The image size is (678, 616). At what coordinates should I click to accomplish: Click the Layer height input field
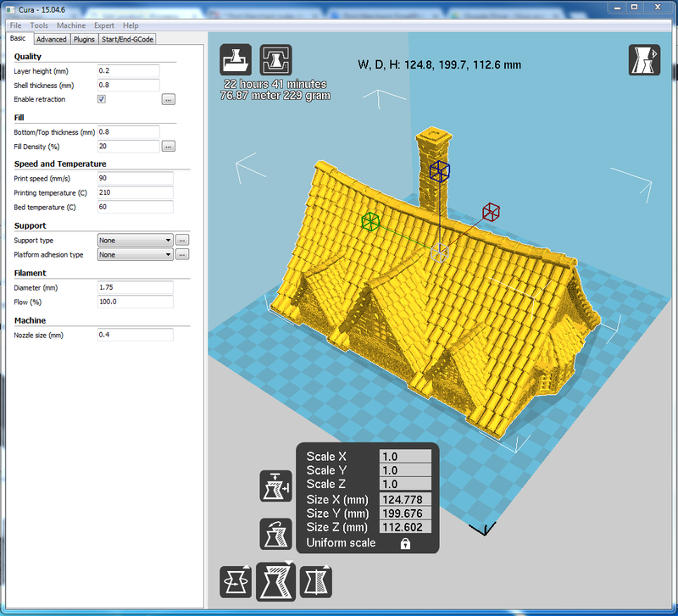coord(129,71)
